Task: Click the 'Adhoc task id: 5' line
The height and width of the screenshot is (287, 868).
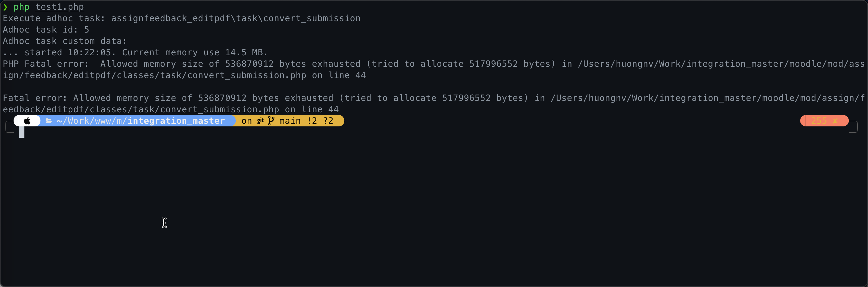Action: (x=46, y=30)
